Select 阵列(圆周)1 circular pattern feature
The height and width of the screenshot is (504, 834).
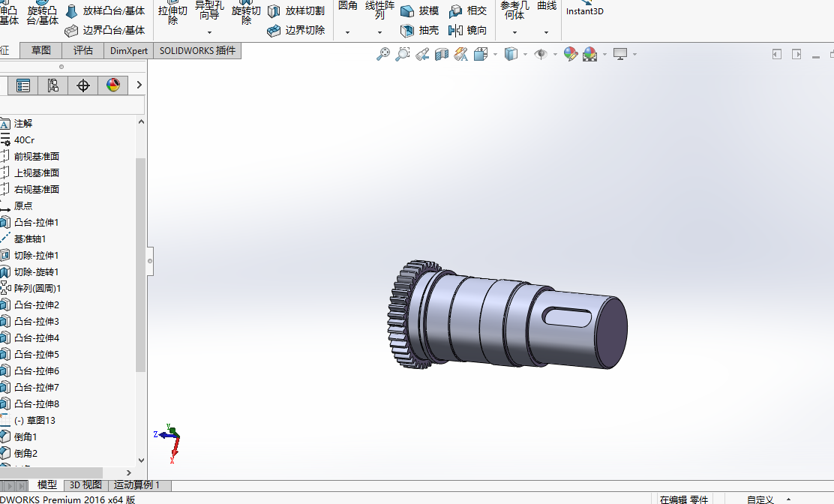click(x=37, y=288)
